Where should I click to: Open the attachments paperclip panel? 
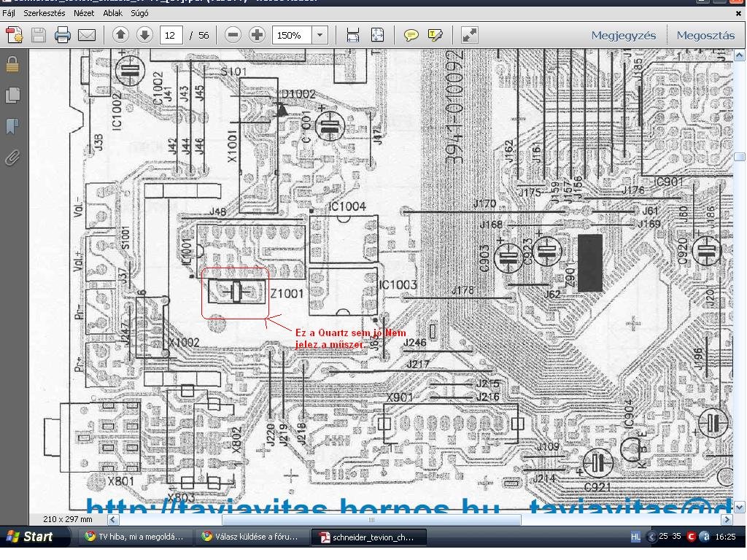pos(13,157)
